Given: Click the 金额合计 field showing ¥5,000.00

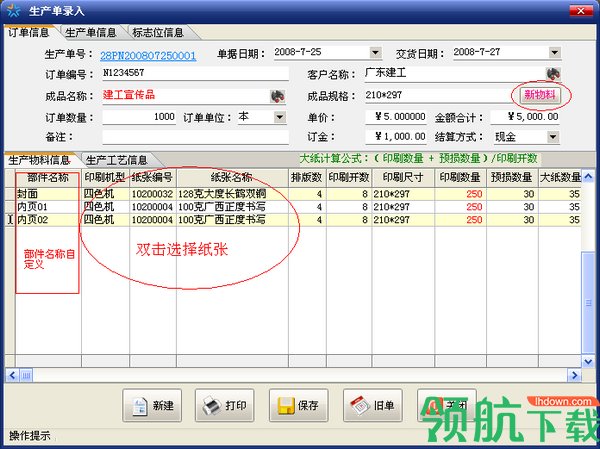Looking at the screenshot, I should 525,117.
